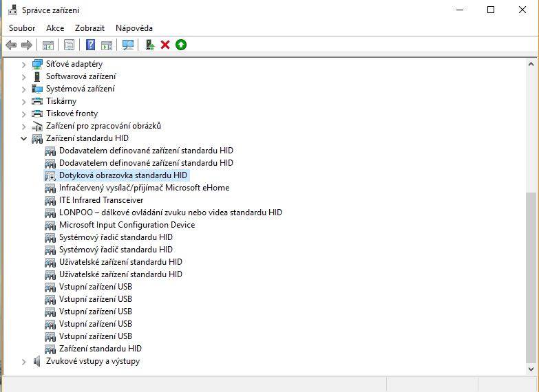This screenshot has height=392, width=539.
Task: Open the Akce menu
Action: [x=55, y=28]
